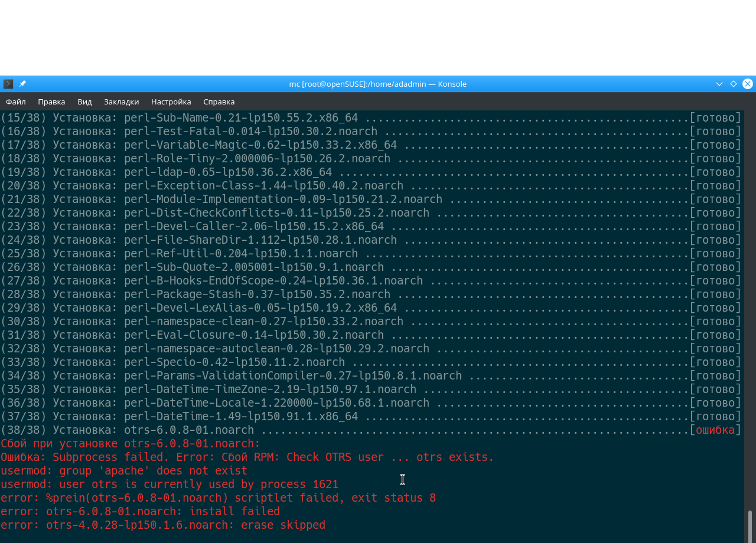Viewport: 756px width, 543px height.
Task: Toggle the pin window icon
Action: tap(22, 84)
